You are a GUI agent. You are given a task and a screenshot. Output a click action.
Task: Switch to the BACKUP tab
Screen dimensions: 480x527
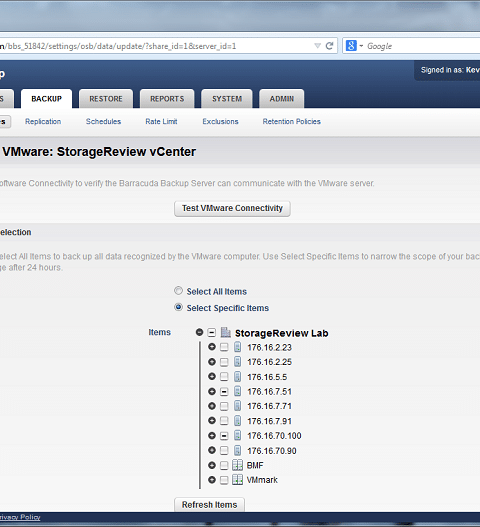coord(46,98)
